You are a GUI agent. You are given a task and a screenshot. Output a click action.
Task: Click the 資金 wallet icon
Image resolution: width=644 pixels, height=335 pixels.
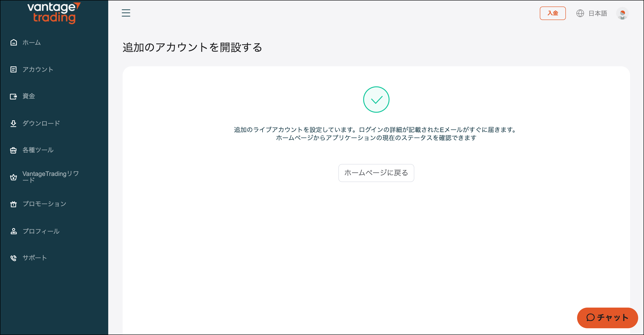(13, 96)
